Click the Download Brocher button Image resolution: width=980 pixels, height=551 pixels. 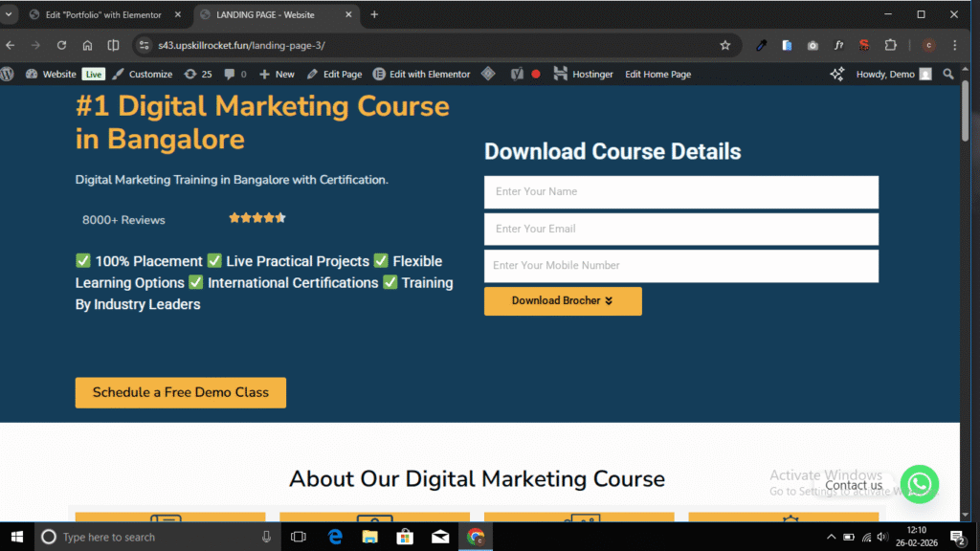[563, 300]
